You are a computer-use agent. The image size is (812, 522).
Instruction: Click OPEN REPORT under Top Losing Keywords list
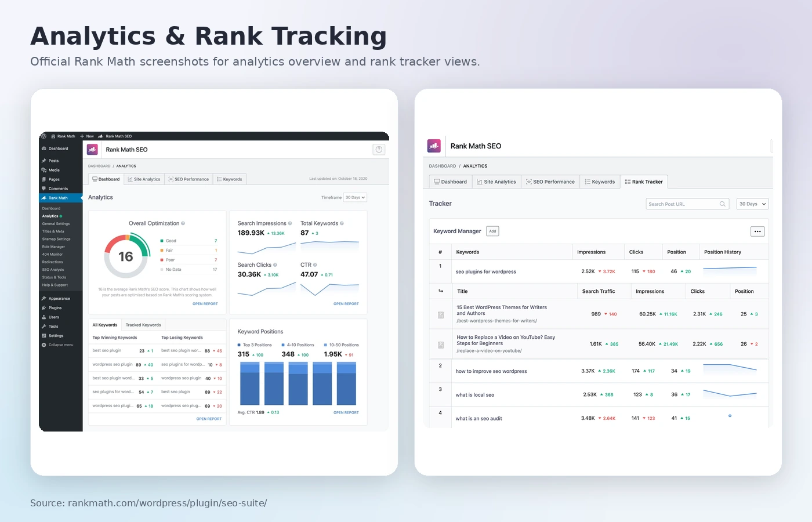[209, 419]
